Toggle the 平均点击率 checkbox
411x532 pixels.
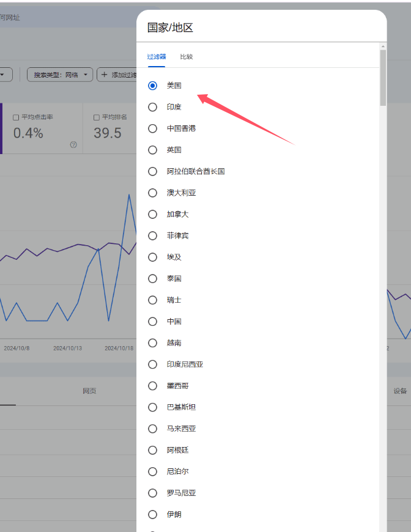click(x=17, y=117)
